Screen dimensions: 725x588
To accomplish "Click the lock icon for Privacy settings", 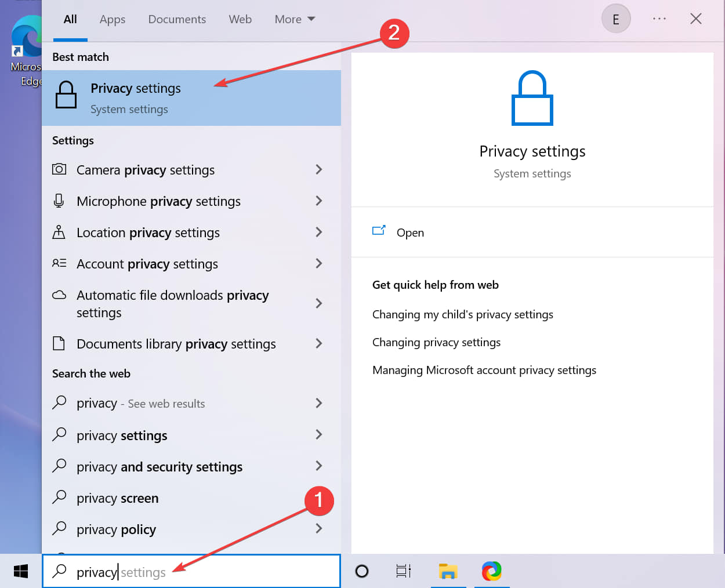I will point(66,95).
